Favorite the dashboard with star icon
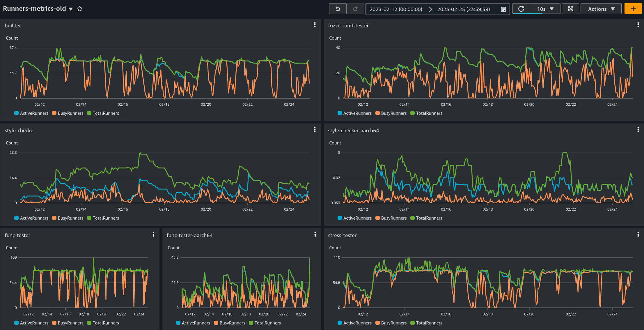Image resolution: width=644 pixels, height=330 pixels. [x=80, y=9]
